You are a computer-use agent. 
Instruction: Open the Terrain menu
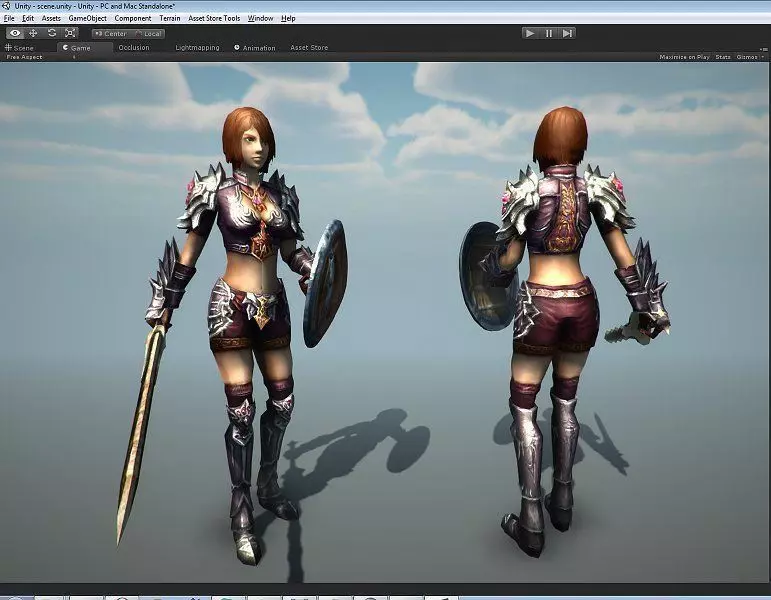[170, 18]
